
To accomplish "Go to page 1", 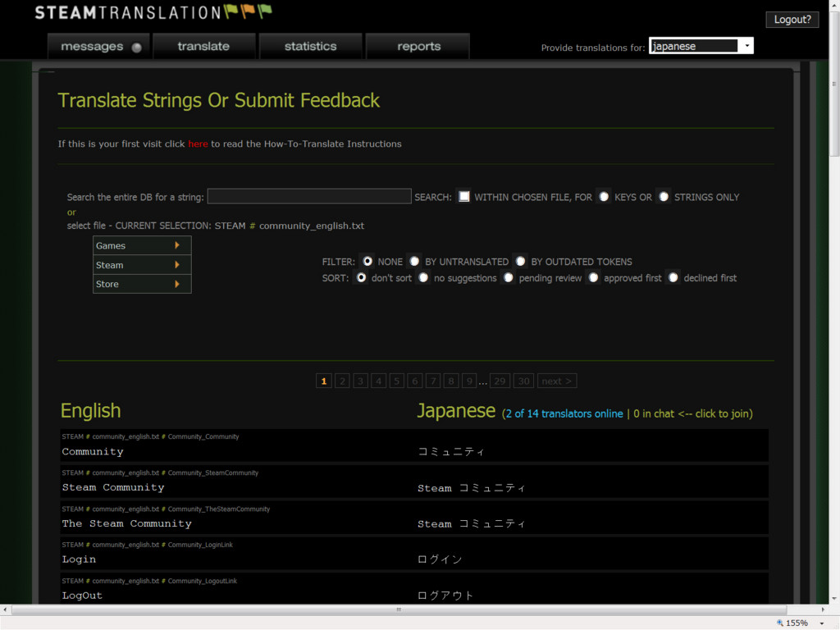I will 323,381.
